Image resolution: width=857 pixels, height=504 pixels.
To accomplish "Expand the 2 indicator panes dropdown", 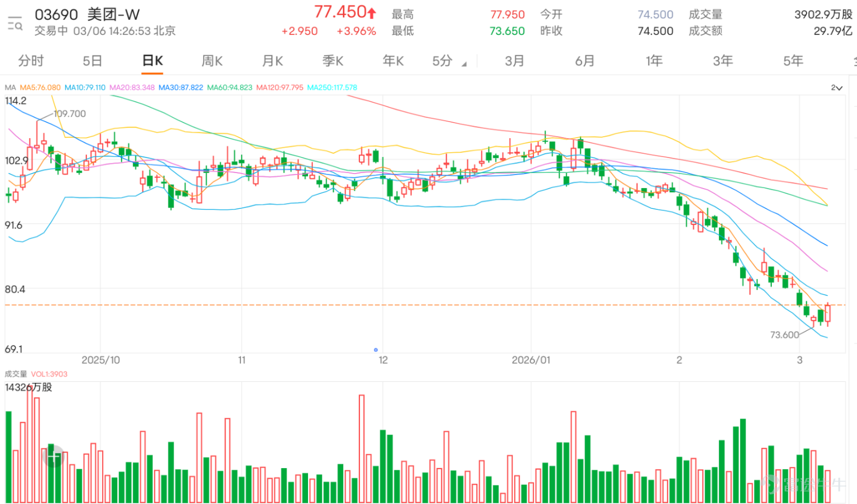I will 837,87.
